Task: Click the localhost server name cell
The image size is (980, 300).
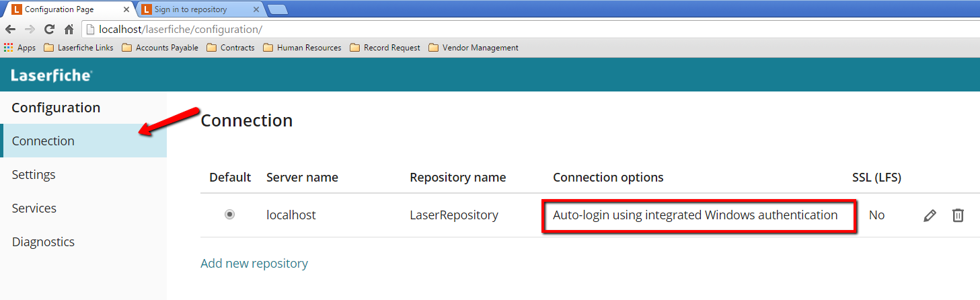Action: pyautogui.click(x=291, y=215)
